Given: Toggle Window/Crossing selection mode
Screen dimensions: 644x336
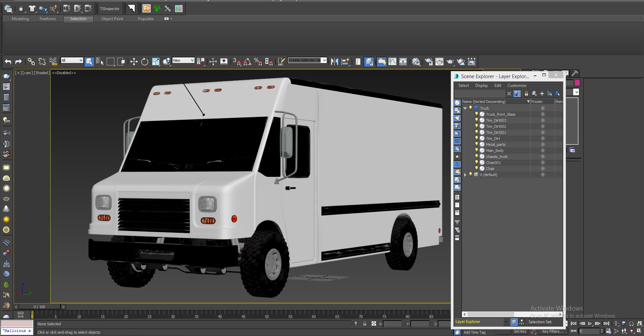Looking at the screenshot, I should pyautogui.click(x=121, y=61).
